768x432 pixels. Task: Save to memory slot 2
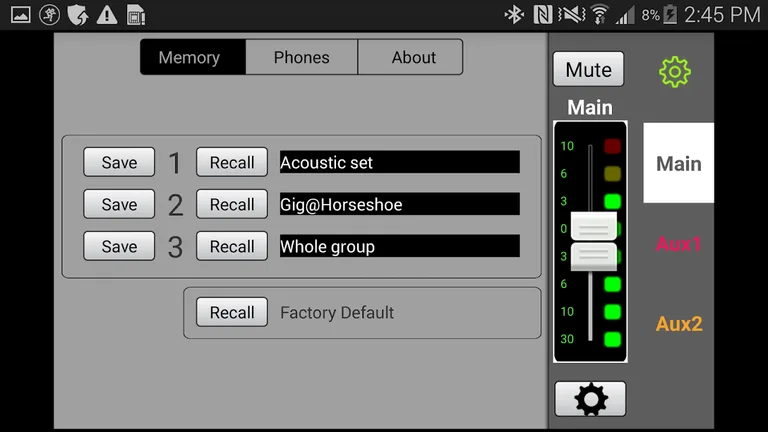coord(119,204)
